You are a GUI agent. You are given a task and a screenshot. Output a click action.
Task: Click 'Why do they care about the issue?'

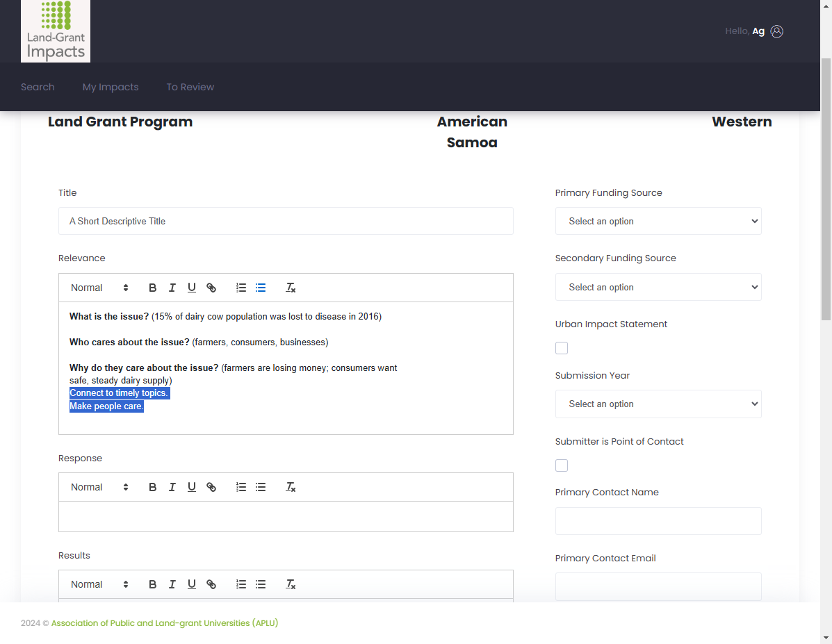tap(144, 368)
